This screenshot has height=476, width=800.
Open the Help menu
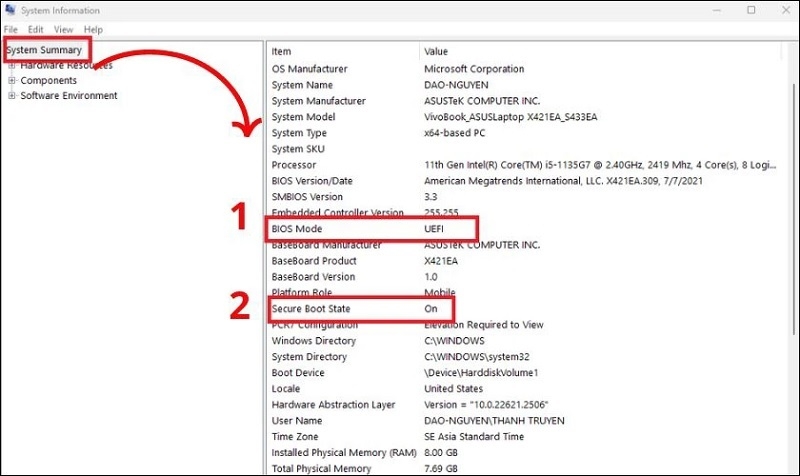tap(93, 30)
